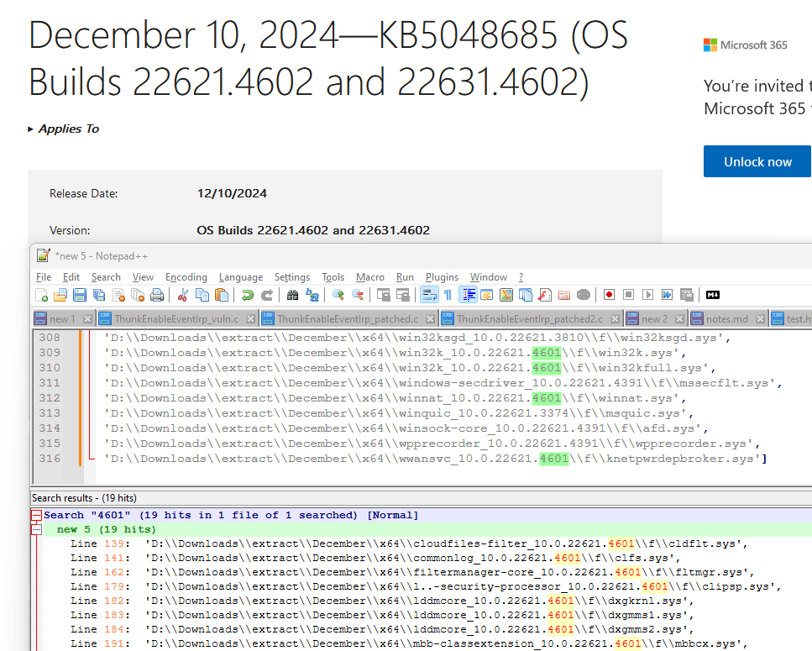Open the Document List panel icon
812x651 pixels.
point(525,295)
